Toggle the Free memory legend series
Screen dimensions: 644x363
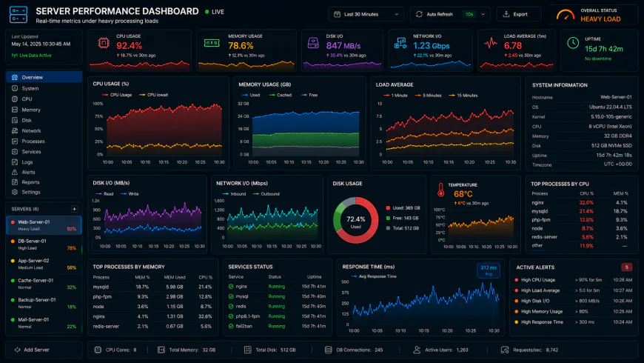coord(309,95)
